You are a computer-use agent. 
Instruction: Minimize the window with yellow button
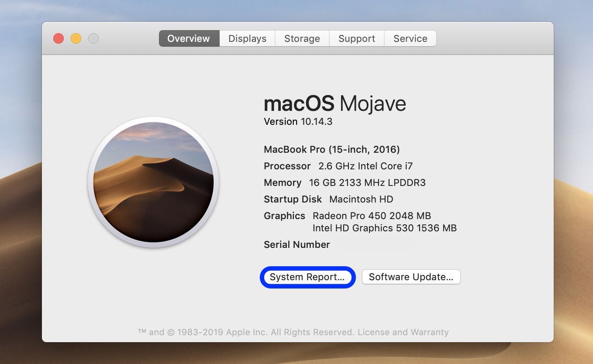[x=76, y=38]
